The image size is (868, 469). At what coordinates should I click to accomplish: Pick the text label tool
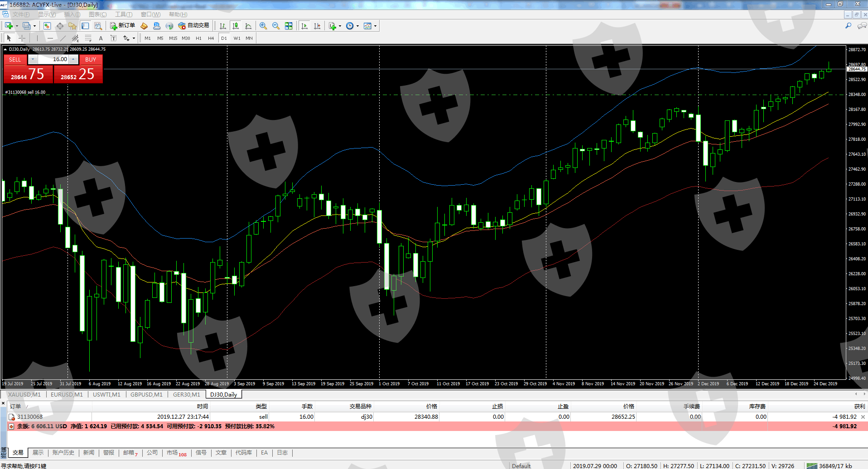coord(101,38)
